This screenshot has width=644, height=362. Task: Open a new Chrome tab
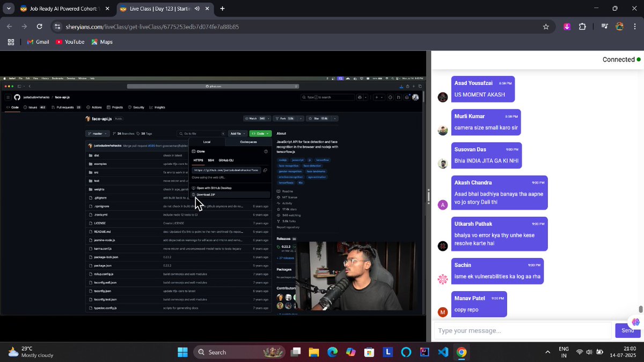(222, 9)
